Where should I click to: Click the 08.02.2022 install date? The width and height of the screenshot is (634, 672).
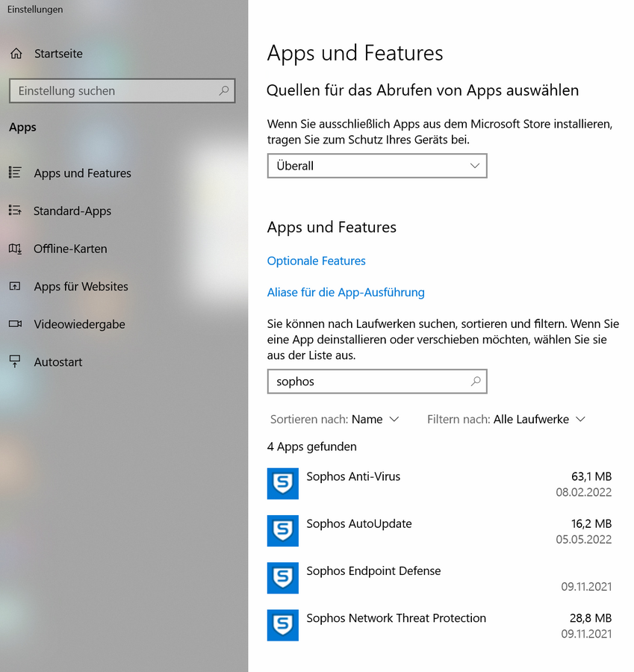pos(584,492)
